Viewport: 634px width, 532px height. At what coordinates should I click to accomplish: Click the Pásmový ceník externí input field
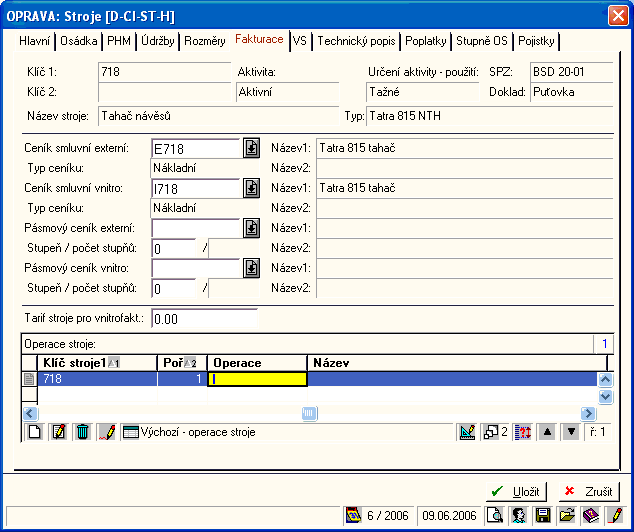coord(196,228)
